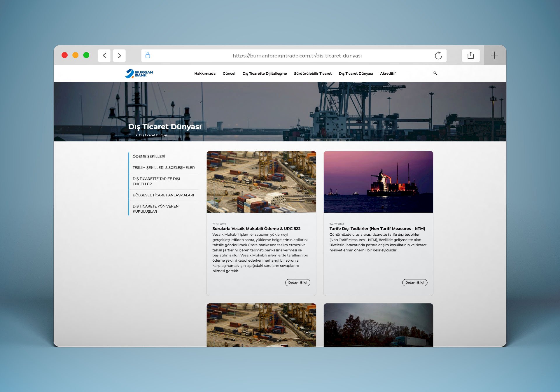Maximize window using the green button
The image size is (560, 392).
(86, 55)
